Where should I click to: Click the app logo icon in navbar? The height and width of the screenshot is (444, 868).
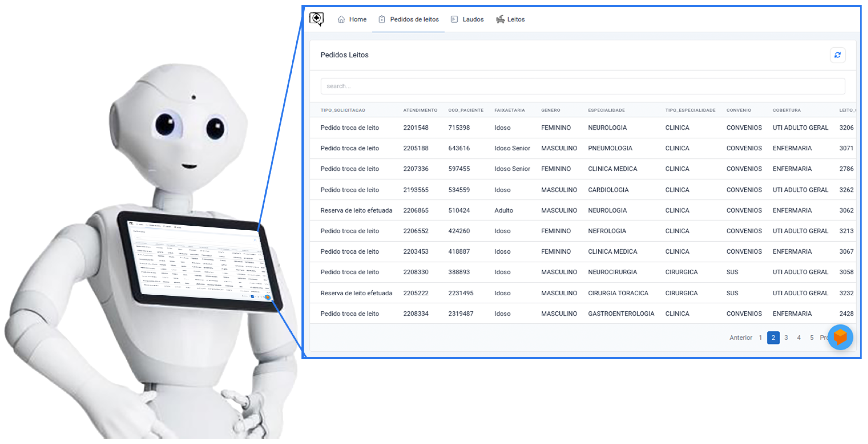point(316,19)
